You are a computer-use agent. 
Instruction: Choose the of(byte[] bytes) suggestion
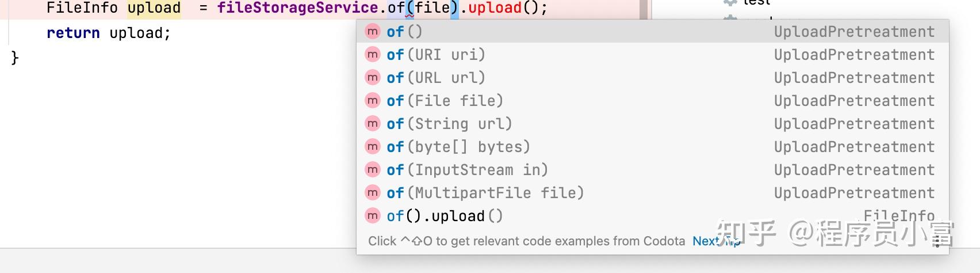point(652,147)
